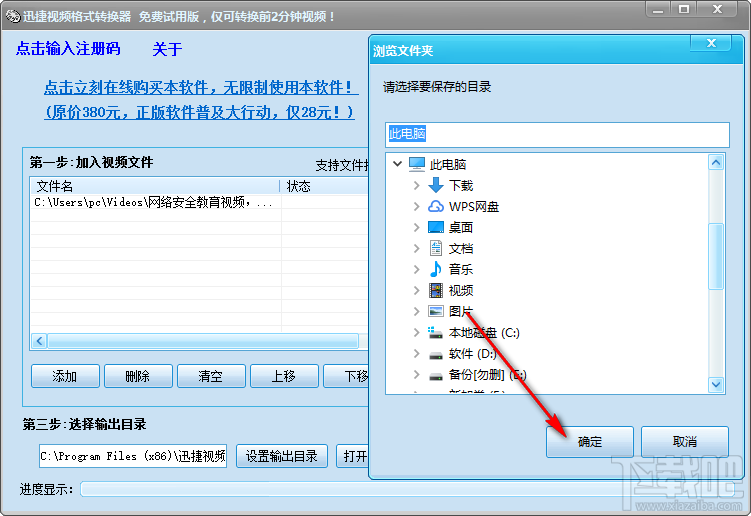Click the WPS网盘 cloud icon
The image size is (751, 516).
pyautogui.click(x=436, y=206)
